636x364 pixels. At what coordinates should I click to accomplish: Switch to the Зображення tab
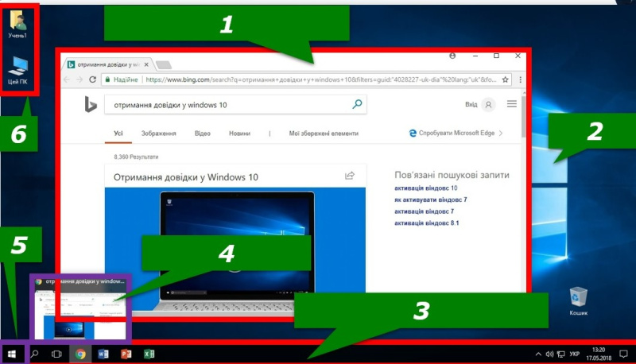click(158, 134)
